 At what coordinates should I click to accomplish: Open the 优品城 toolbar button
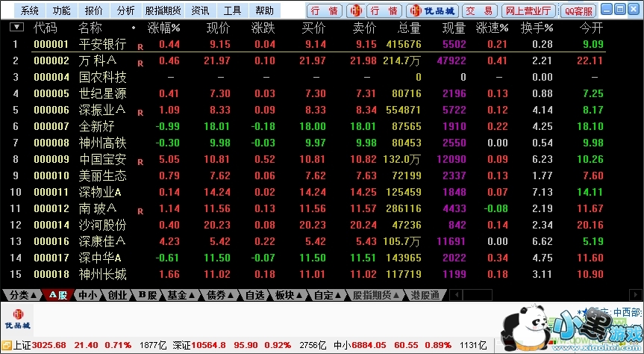pos(432,10)
